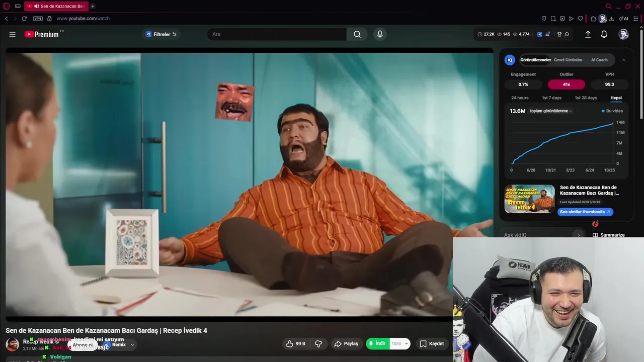Open YouTube notifications bell
The height and width of the screenshot is (362, 644).
click(604, 34)
